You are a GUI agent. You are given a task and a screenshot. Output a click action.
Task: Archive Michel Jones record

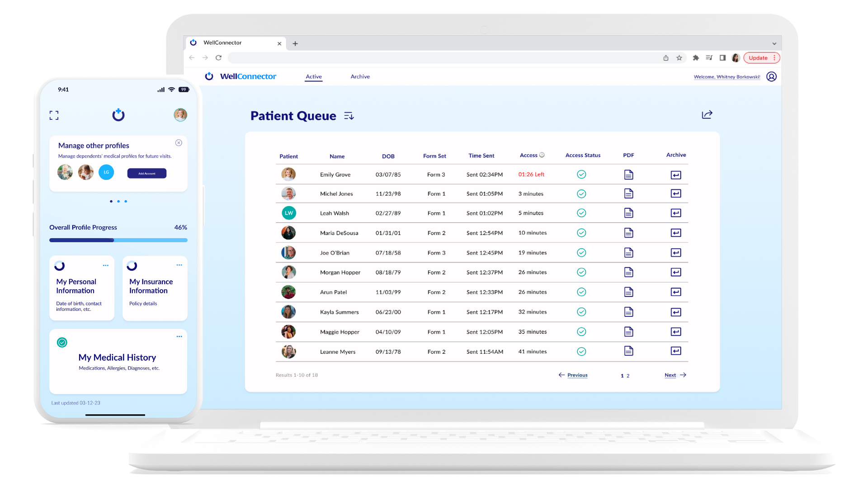click(x=676, y=194)
